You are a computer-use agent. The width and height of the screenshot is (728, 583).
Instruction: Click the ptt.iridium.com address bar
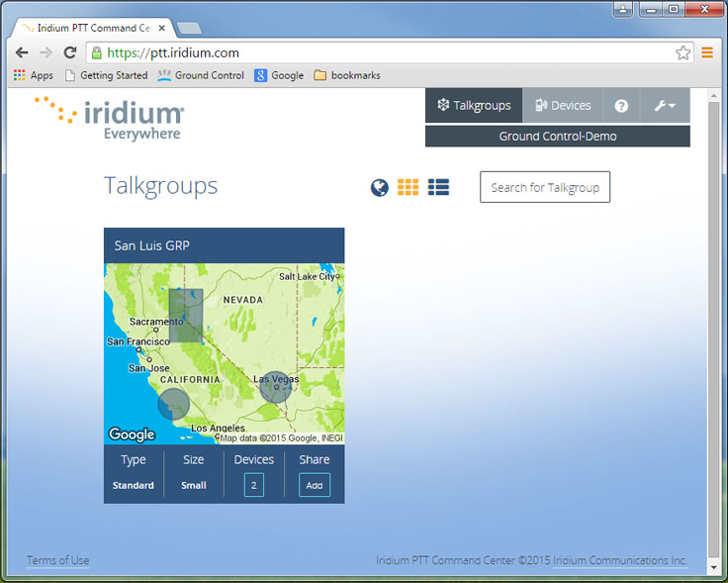click(x=390, y=52)
